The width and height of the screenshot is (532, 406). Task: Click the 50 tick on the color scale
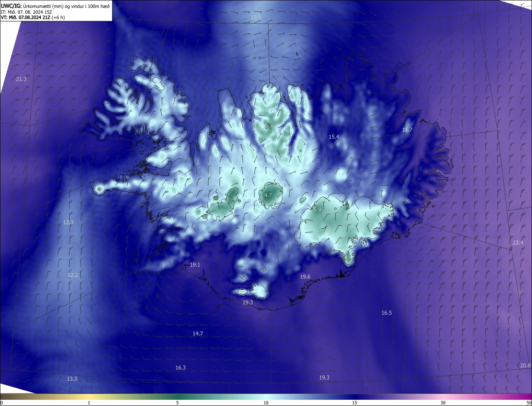pyautogui.click(x=529, y=403)
